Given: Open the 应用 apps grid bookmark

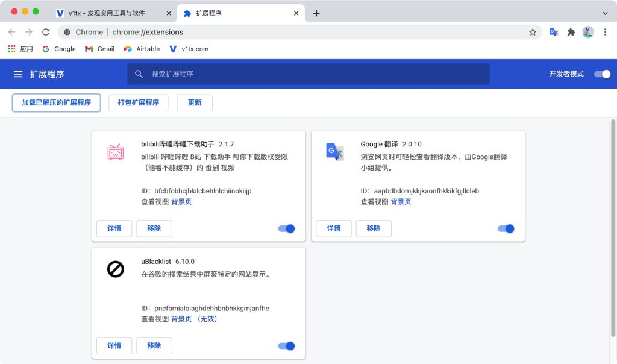Looking at the screenshot, I should 20,49.
